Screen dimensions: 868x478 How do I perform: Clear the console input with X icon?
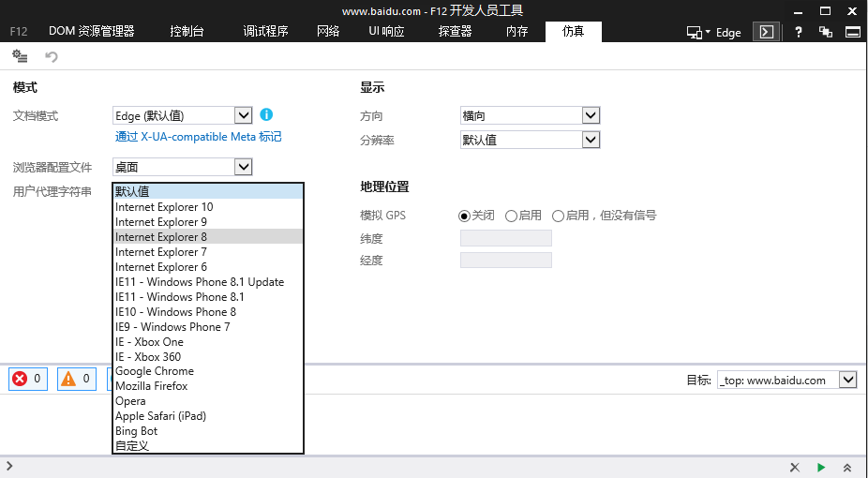click(x=794, y=468)
